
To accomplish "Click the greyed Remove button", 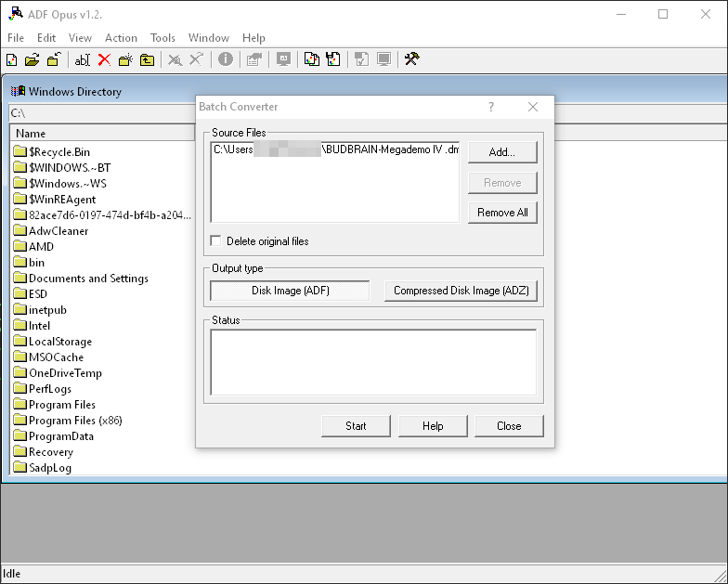I will pos(502,183).
